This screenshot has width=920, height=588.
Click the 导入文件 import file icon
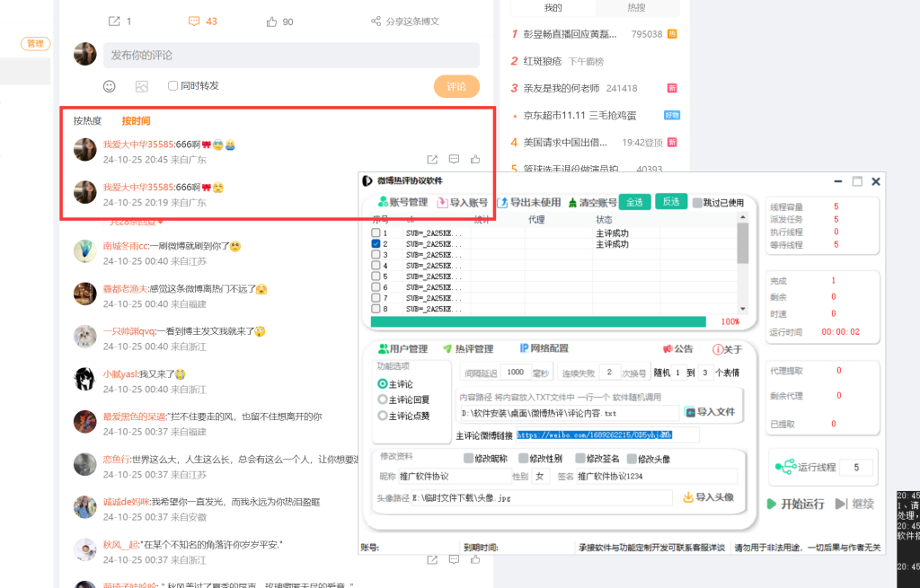[x=688, y=411]
